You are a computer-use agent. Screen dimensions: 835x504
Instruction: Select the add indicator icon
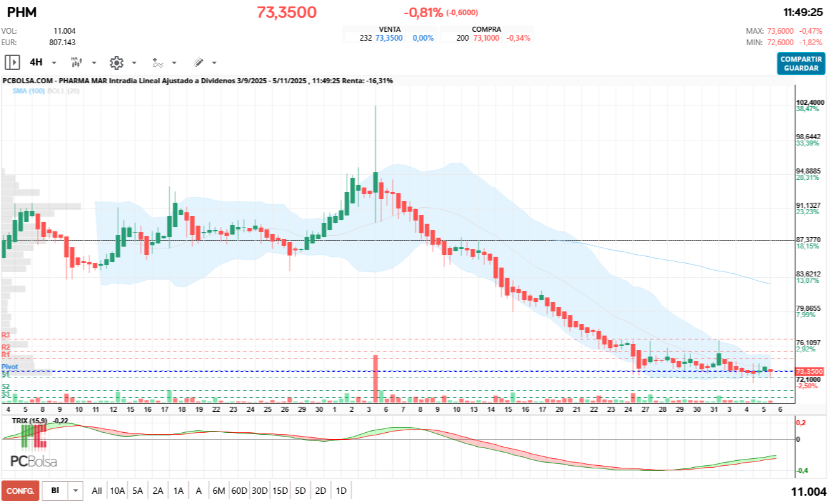coord(157,62)
